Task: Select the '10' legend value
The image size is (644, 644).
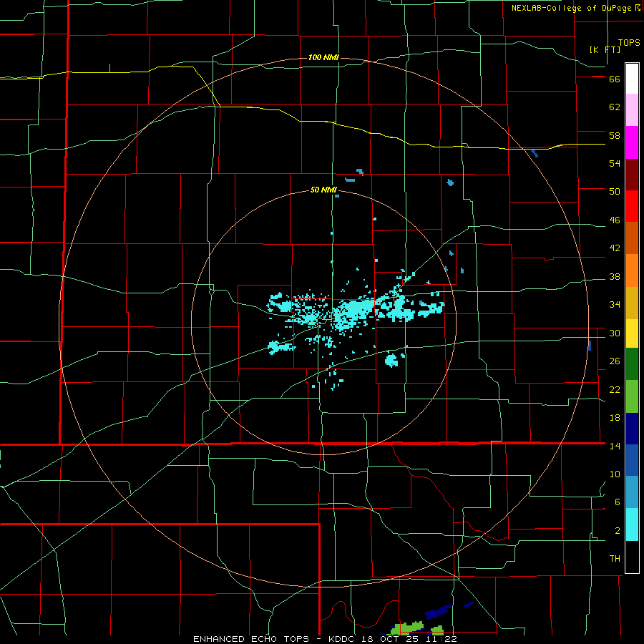Action: tap(615, 474)
